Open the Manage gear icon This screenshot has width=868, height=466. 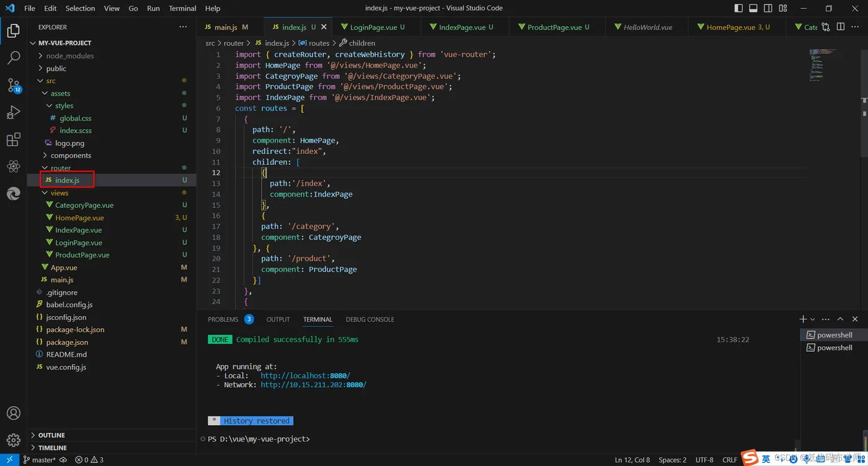[x=13, y=440]
